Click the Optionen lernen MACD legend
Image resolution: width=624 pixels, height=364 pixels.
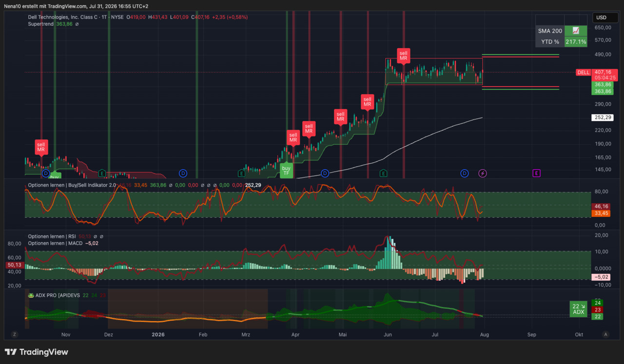56,243
